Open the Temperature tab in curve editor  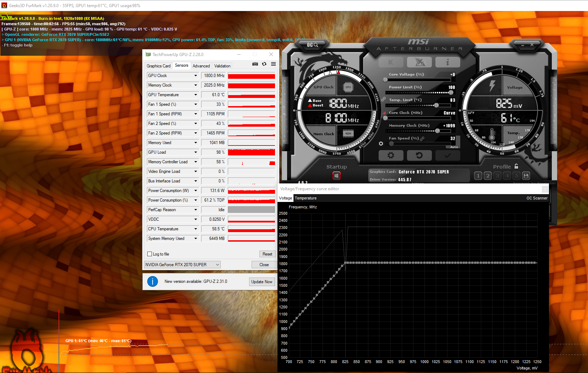(306, 198)
